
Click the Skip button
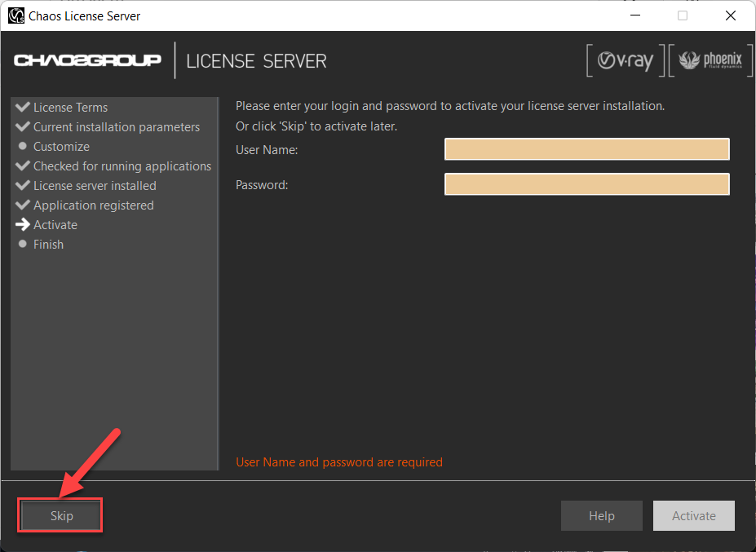(61, 516)
